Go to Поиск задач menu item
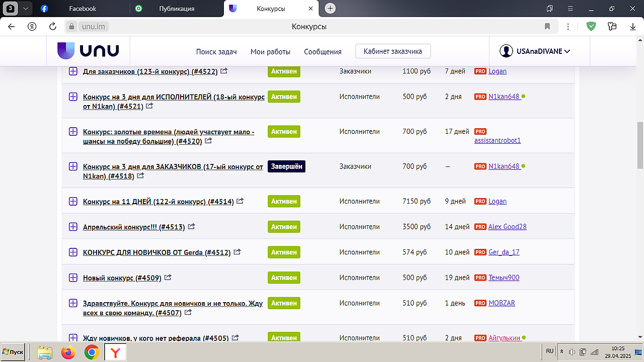 (x=216, y=52)
